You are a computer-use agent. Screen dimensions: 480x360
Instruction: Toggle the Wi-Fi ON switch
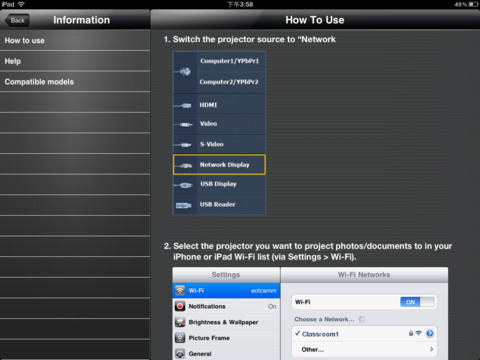click(x=418, y=302)
